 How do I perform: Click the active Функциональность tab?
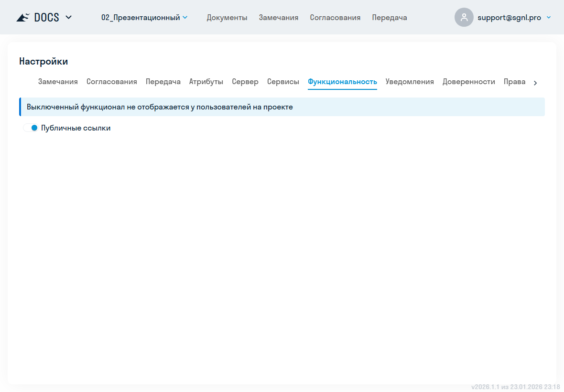(x=342, y=82)
